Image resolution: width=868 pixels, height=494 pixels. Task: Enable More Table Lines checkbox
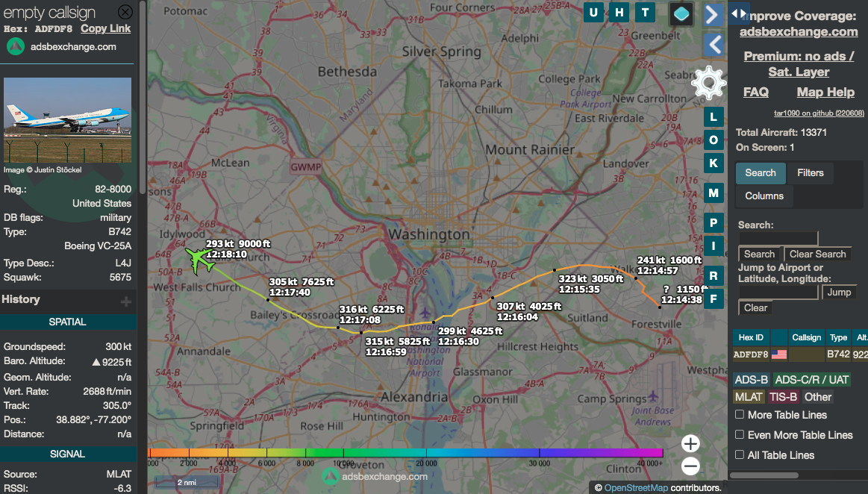739,414
